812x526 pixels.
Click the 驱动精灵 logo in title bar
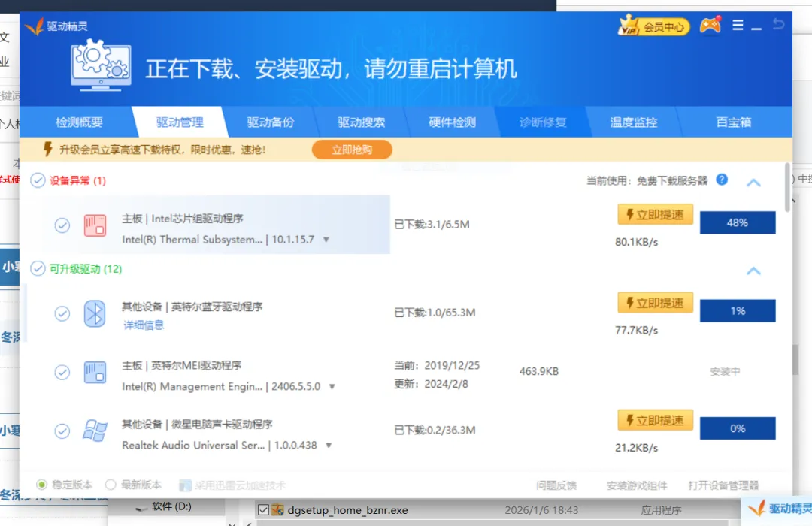point(34,26)
